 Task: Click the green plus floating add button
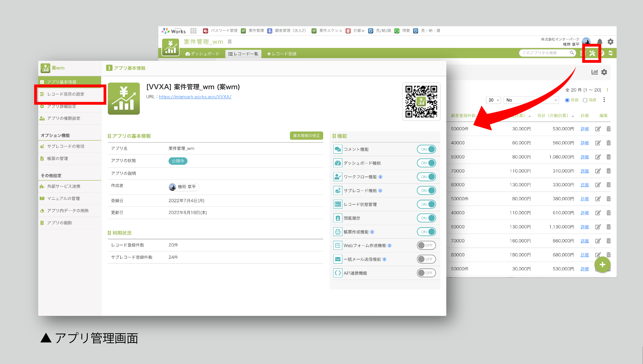click(x=602, y=265)
